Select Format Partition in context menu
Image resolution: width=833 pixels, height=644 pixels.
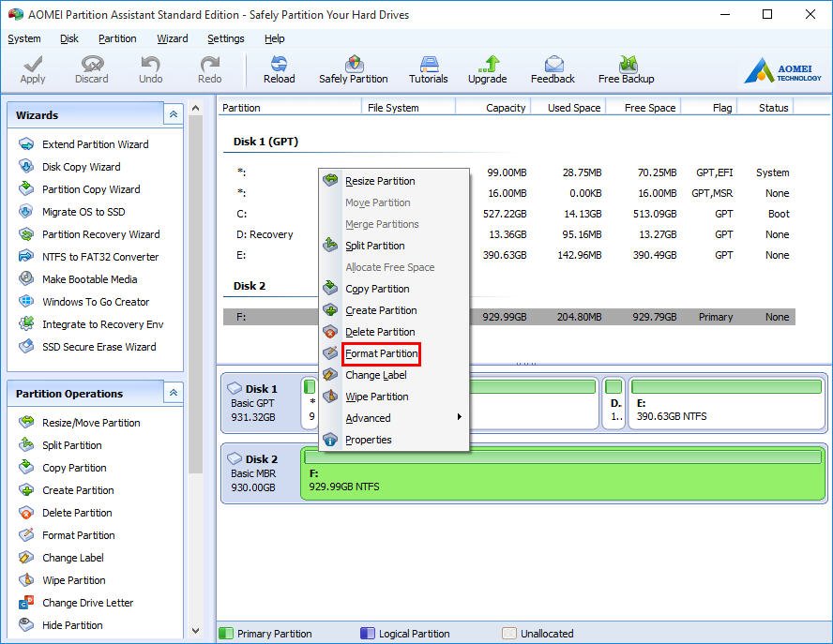tap(394, 353)
